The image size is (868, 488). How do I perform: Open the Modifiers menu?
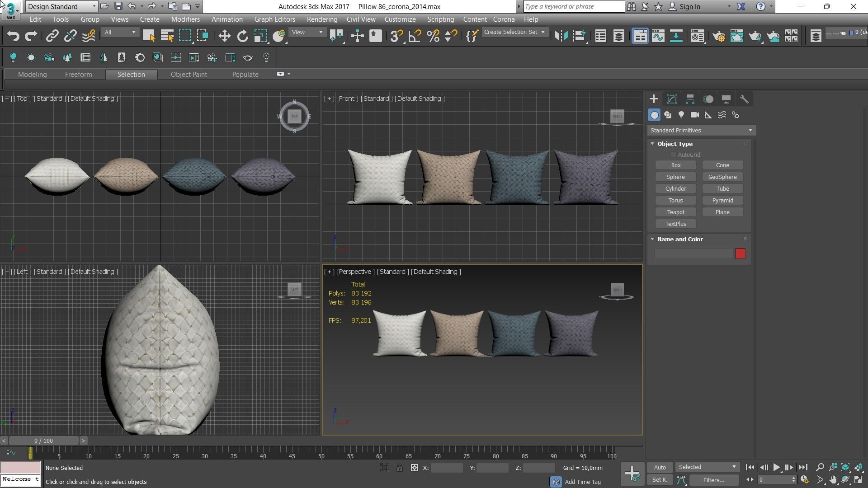[x=185, y=19]
